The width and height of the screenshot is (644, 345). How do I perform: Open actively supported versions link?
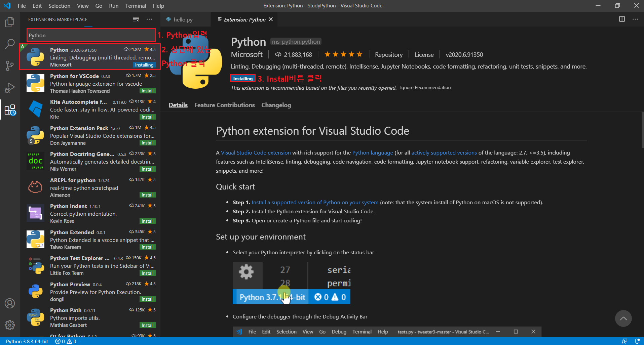(444, 153)
